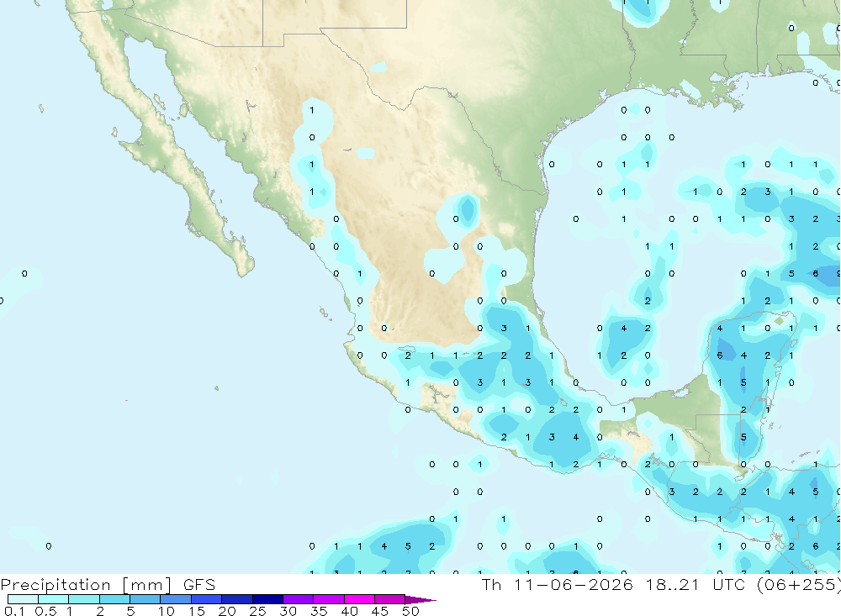The image size is (841, 616).
Task: Click the "20" legend value
Action: point(227,611)
